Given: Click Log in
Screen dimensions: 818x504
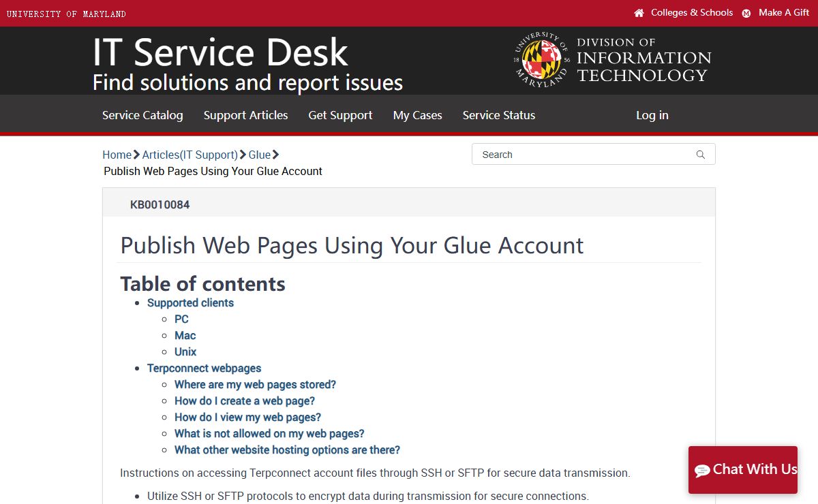Looking at the screenshot, I should coord(652,115).
